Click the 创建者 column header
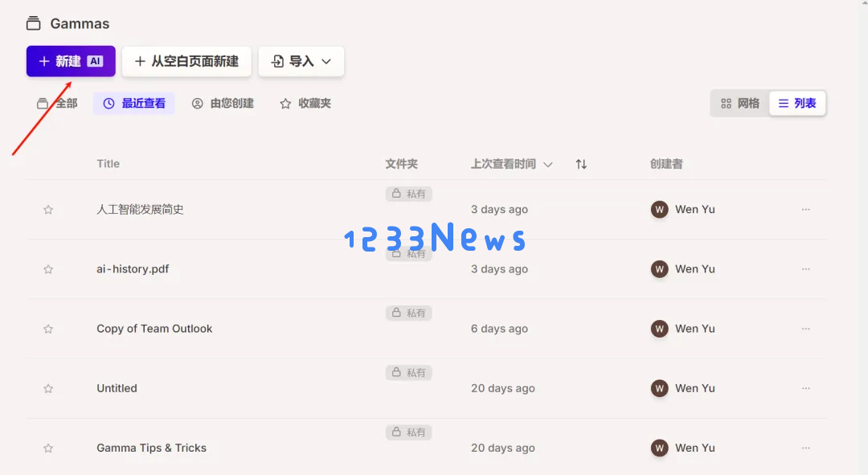This screenshot has height=475, width=868. (x=666, y=164)
